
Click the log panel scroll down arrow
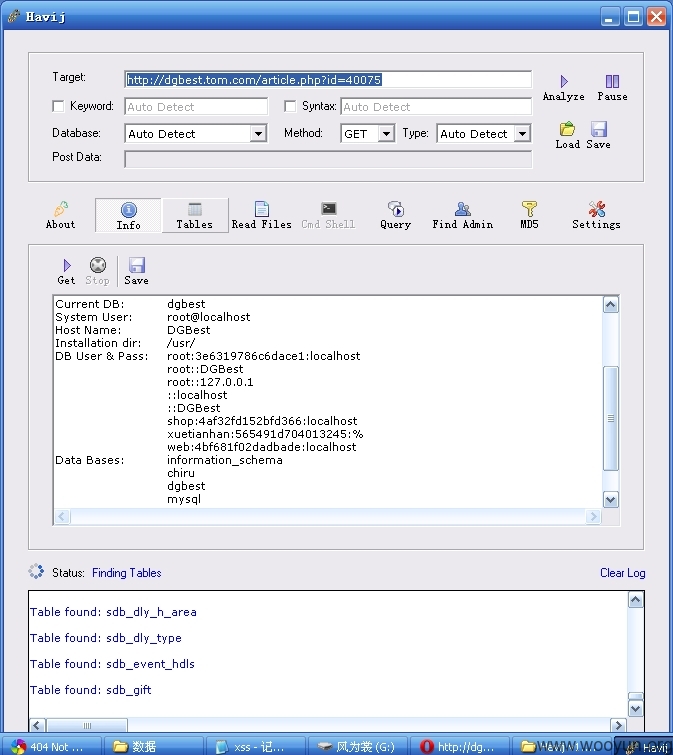coord(635,708)
